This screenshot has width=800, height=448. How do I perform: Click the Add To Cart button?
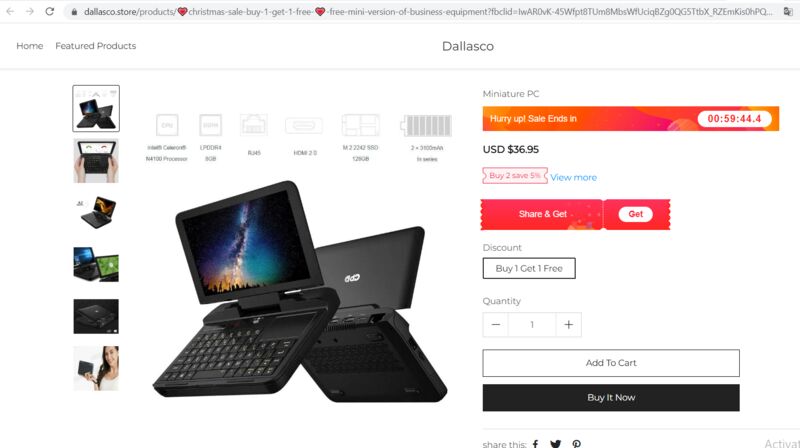tap(611, 363)
